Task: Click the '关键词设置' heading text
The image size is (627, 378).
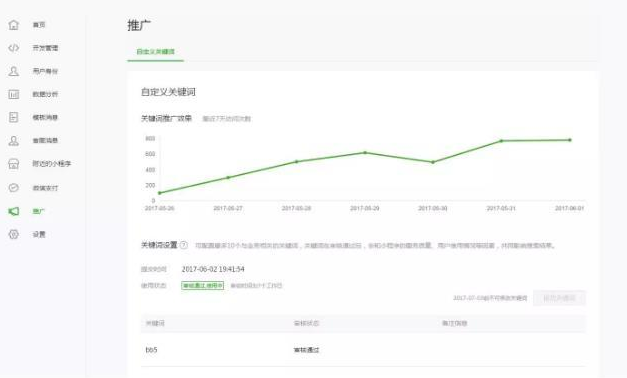Action: point(159,245)
